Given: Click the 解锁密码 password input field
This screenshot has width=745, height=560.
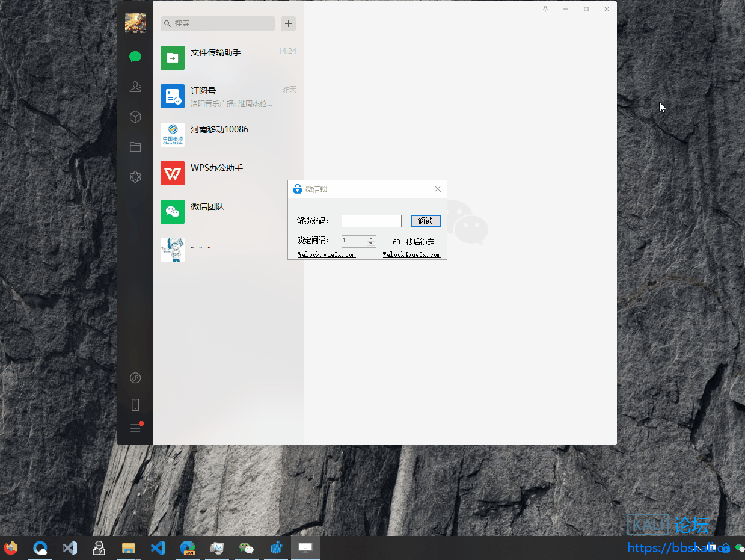Looking at the screenshot, I should point(371,221).
